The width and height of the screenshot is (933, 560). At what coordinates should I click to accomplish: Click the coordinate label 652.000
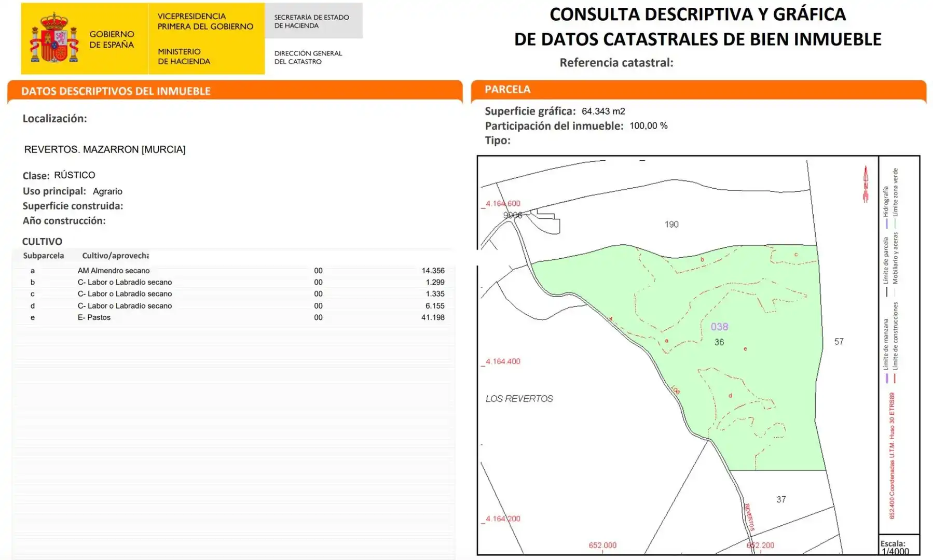602,545
